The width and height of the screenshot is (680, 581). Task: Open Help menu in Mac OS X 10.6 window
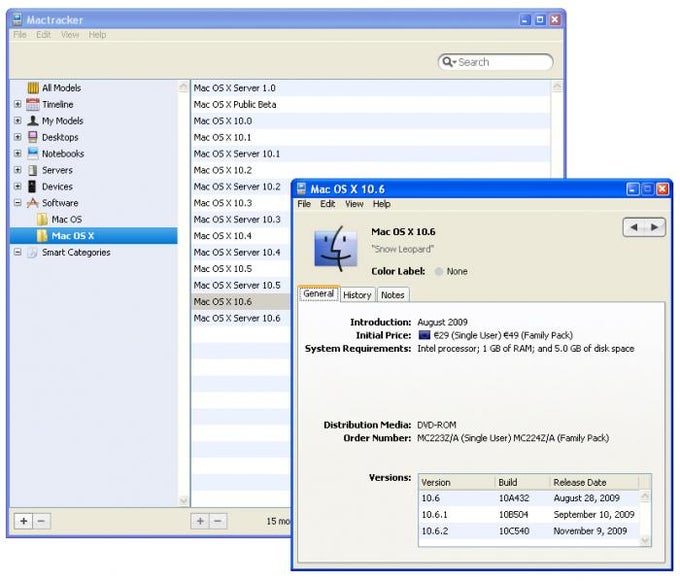pyautogui.click(x=382, y=204)
